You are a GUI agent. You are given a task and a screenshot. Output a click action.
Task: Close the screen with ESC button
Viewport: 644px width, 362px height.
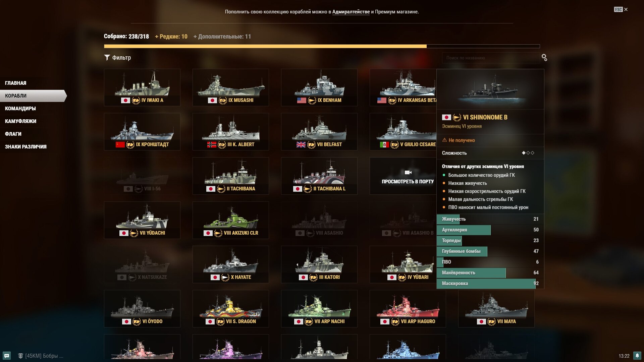pos(621,9)
